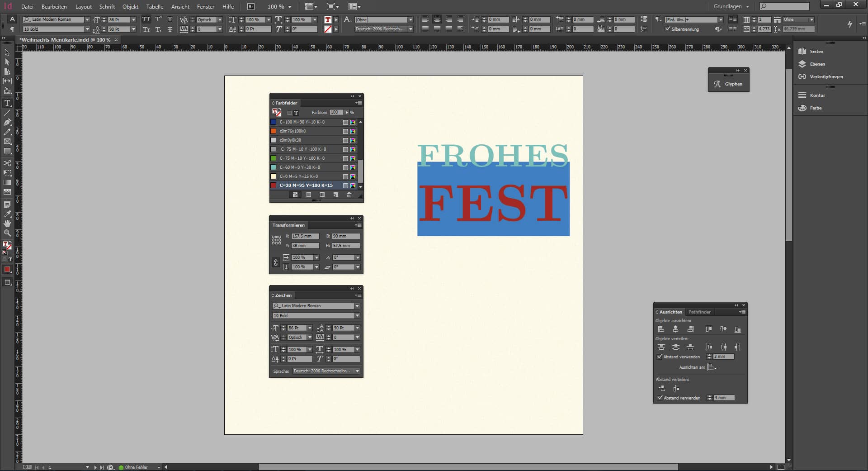The height and width of the screenshot is (471, 868).
Task: Select the c0m76y100k0 orange swatch
Action: click(x=292, y=131)
